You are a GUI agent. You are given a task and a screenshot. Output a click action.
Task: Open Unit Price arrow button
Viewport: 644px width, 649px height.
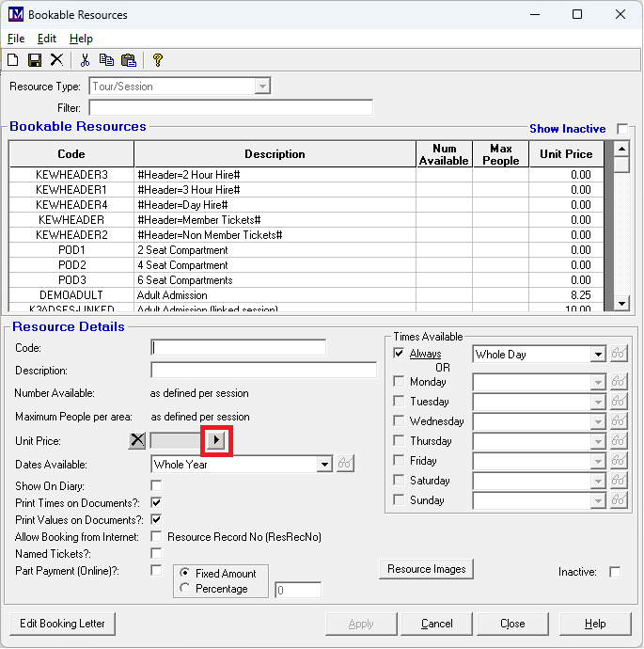click(x=216, y=440)
